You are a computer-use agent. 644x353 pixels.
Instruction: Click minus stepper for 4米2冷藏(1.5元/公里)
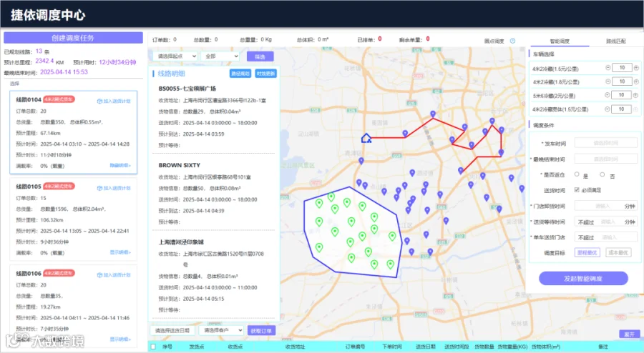coord(608,68)
